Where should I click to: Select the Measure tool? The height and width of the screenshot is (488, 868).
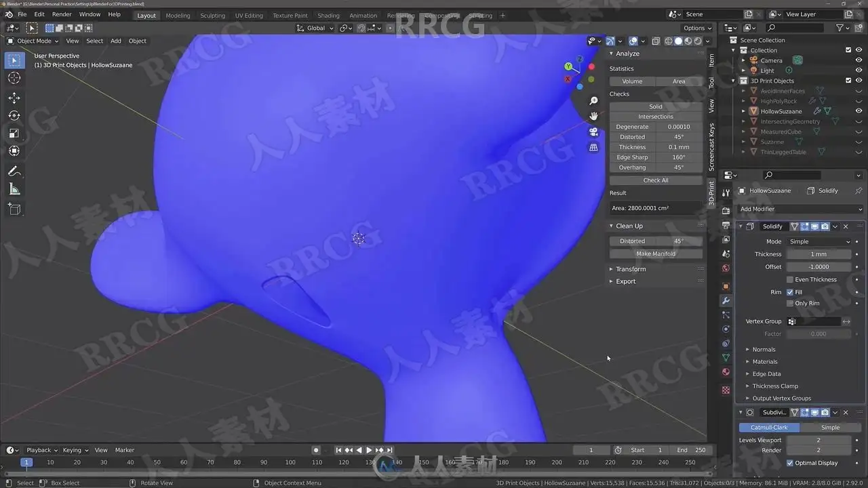coord(14,189)
